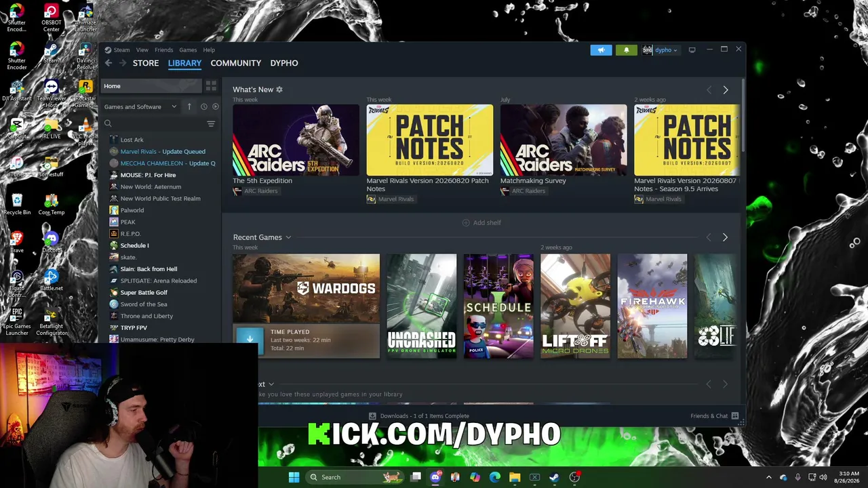Go back with Steam's back arrow
The width and height of the screenshot is (868, 488).
click(108, 63)
